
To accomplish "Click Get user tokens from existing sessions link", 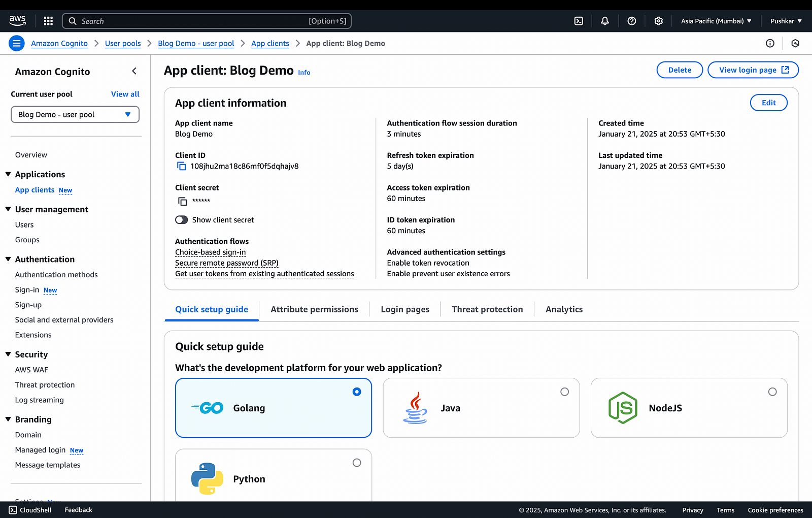I will pyautogui.click(x=264, y=273).
